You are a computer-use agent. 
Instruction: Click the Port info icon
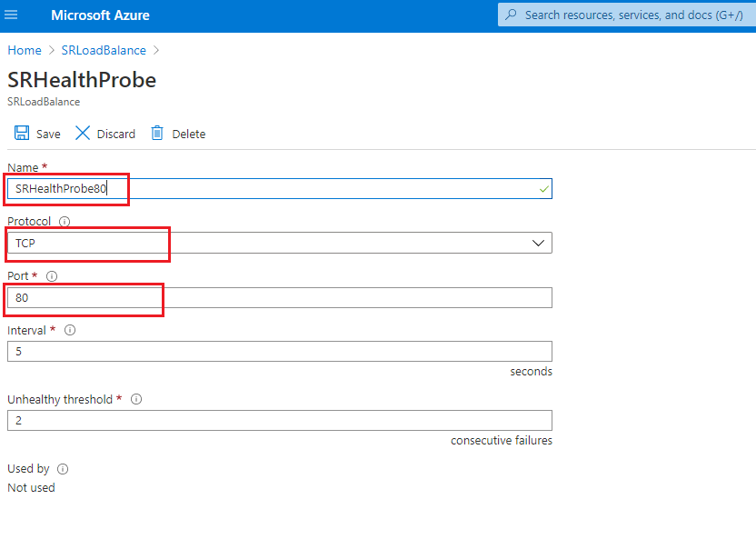click(52, 276)
